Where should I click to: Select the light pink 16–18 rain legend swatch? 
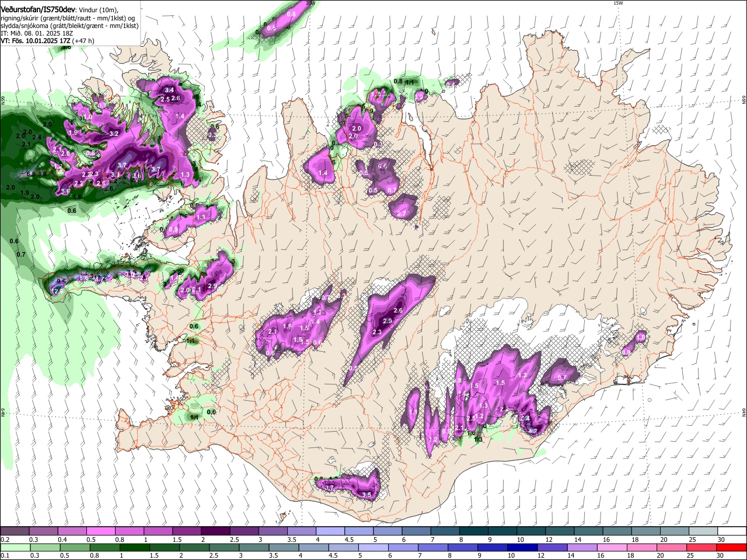coord(612,547)
